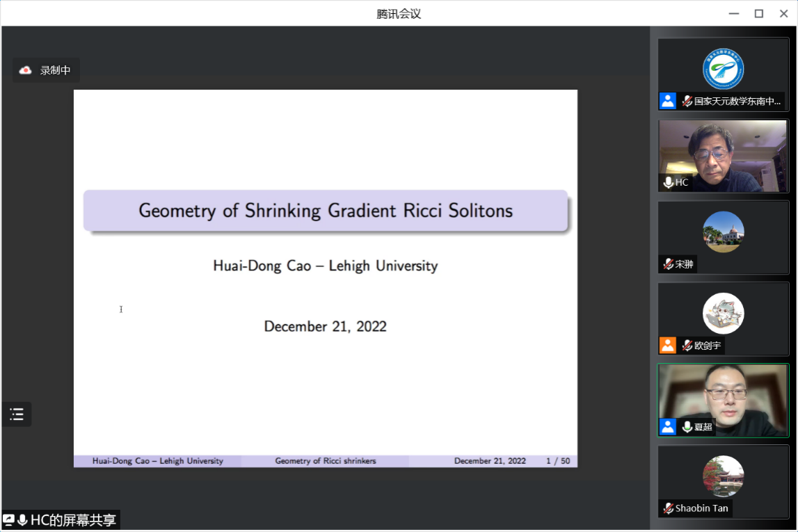Click the cloud recording icon
Image resolution: width=798 pixels, height=532 pixels.
click(x=26, y=70)
